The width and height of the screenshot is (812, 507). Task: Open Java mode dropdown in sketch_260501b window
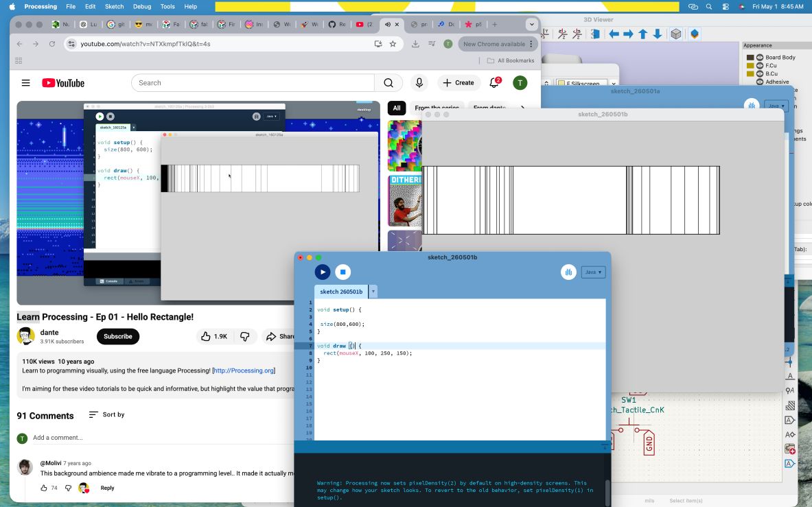[593, 272]
